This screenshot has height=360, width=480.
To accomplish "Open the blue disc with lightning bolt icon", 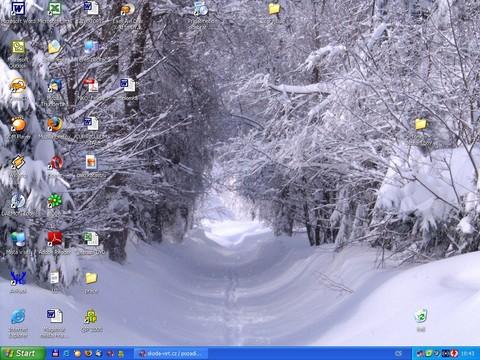I will (x=18, y=201).
